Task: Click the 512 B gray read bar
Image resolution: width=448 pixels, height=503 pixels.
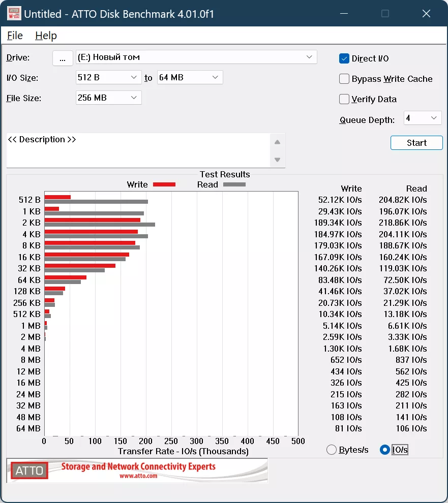Action: (96, 202)
